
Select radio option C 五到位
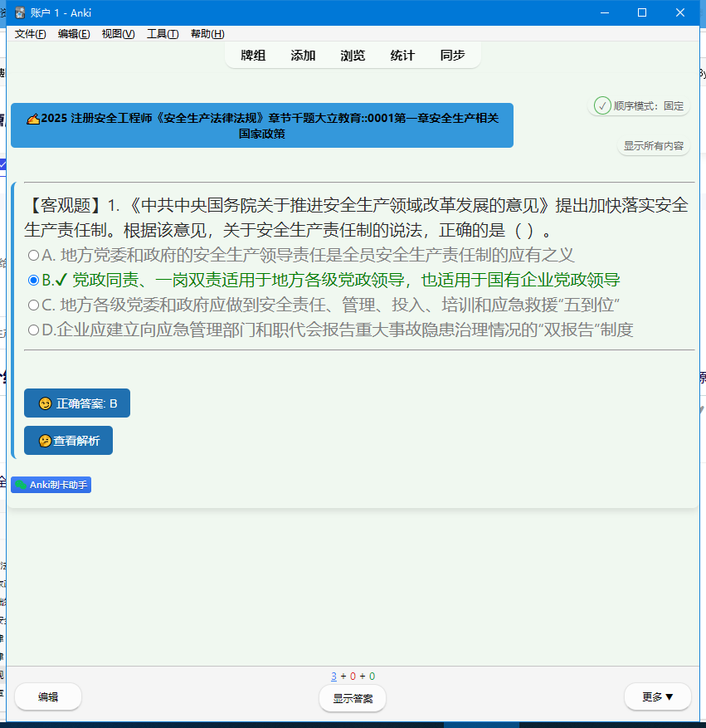[x=33, y=305]
